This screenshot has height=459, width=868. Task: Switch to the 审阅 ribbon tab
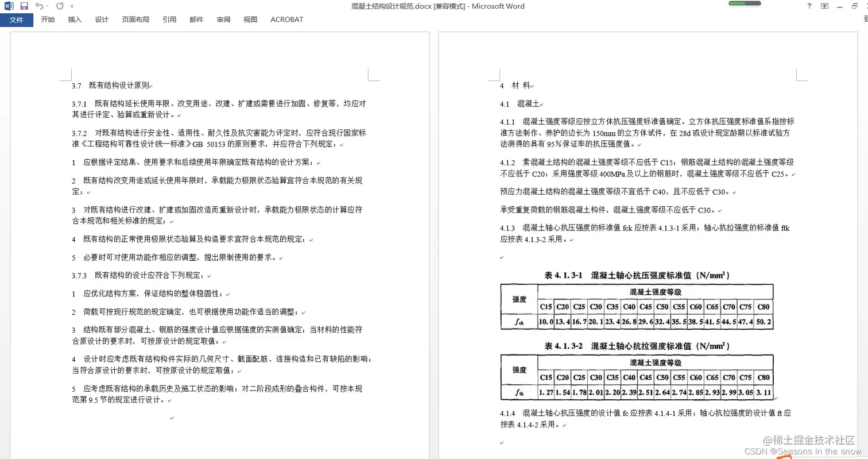(x=223, y=19)
